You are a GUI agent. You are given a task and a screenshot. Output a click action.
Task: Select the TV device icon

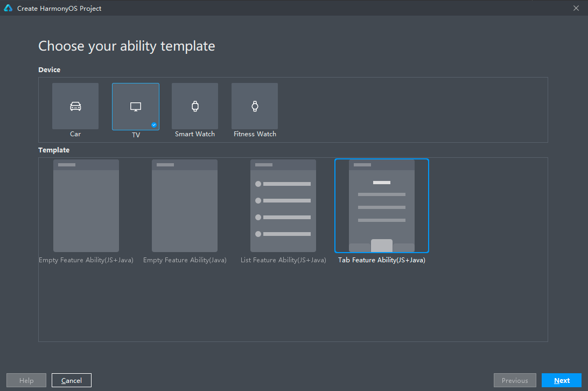pos(136,107)
